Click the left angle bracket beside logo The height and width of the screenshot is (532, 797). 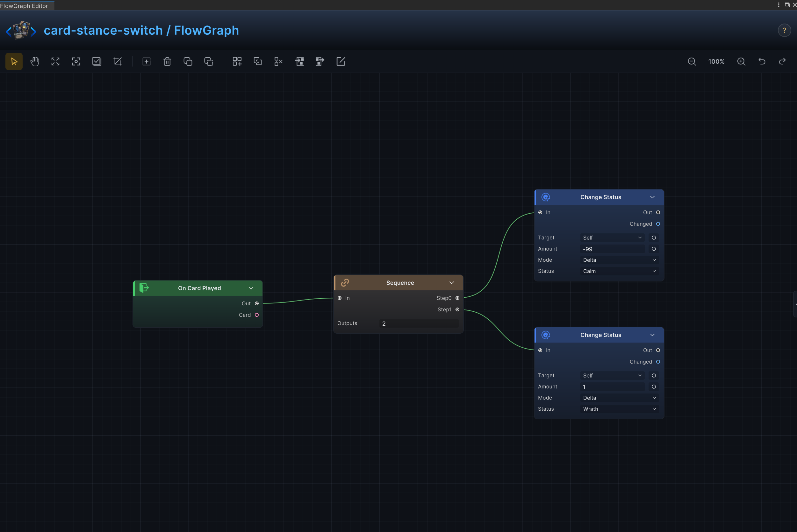coord(9,32)
